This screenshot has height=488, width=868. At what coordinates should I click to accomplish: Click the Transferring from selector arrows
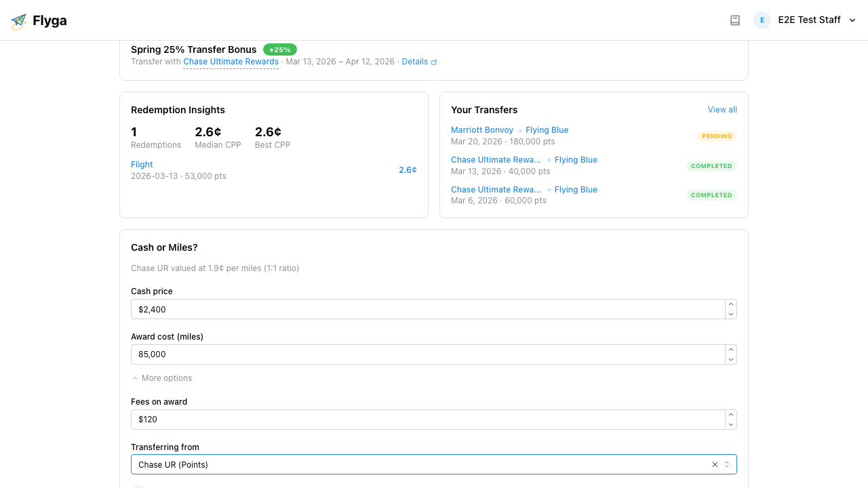tap(727, 465)
